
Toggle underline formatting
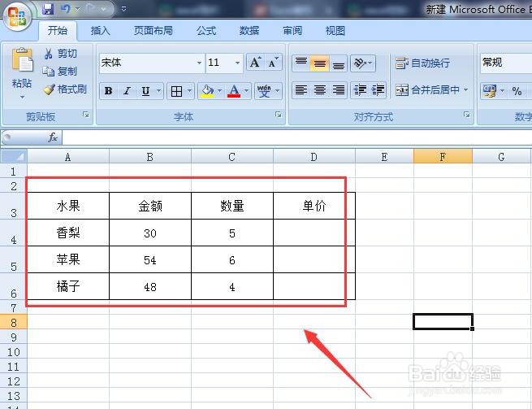click(x=145, y=91)
